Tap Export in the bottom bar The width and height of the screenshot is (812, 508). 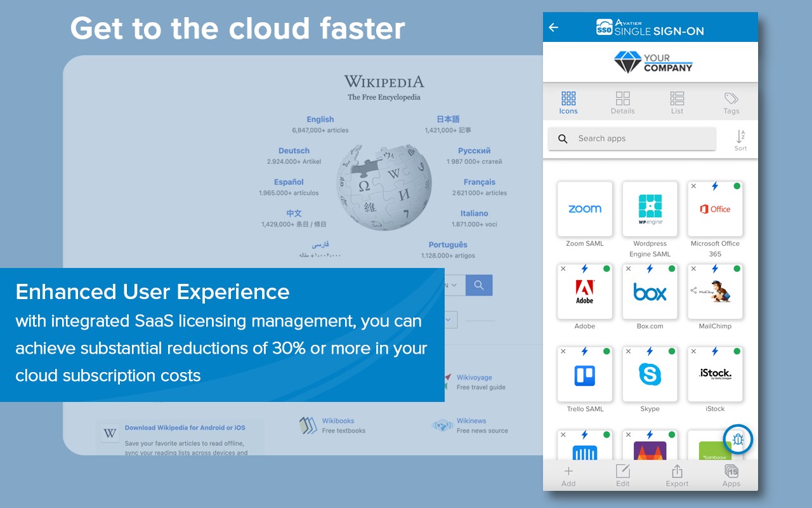(677, 476)
